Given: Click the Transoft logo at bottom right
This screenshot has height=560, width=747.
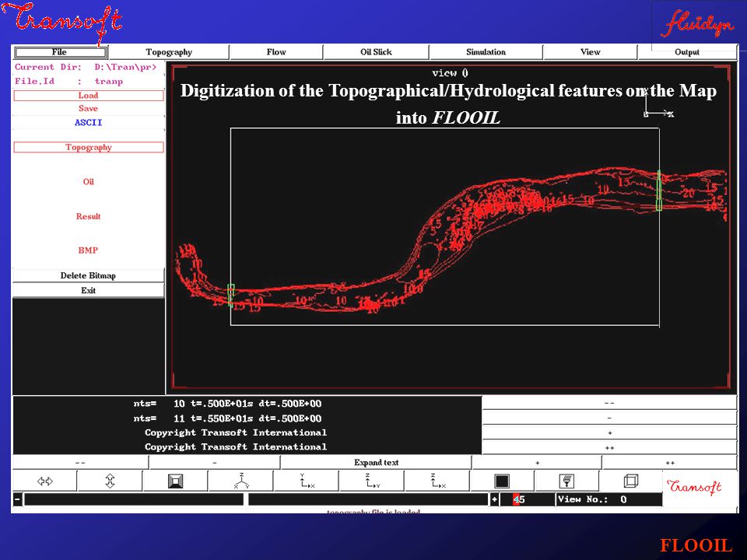Looking at the screenshot, I should click(x=693, y=486).
